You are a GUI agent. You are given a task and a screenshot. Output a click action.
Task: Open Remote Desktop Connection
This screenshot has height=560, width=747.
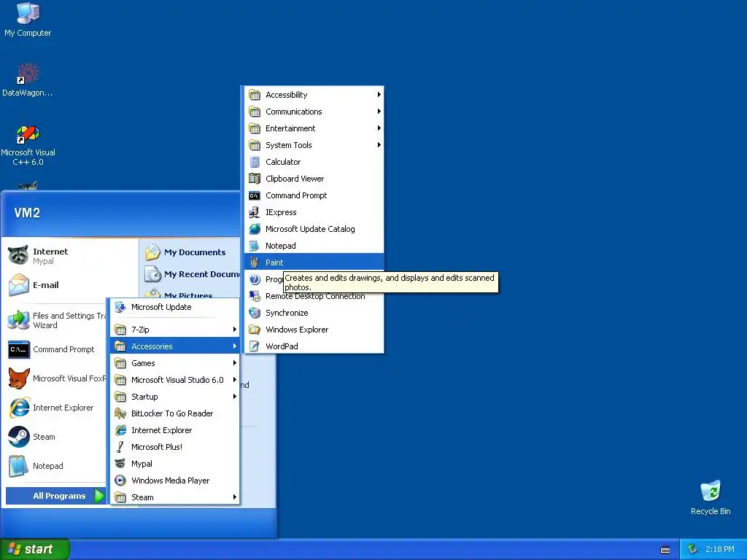coord(314,296)
